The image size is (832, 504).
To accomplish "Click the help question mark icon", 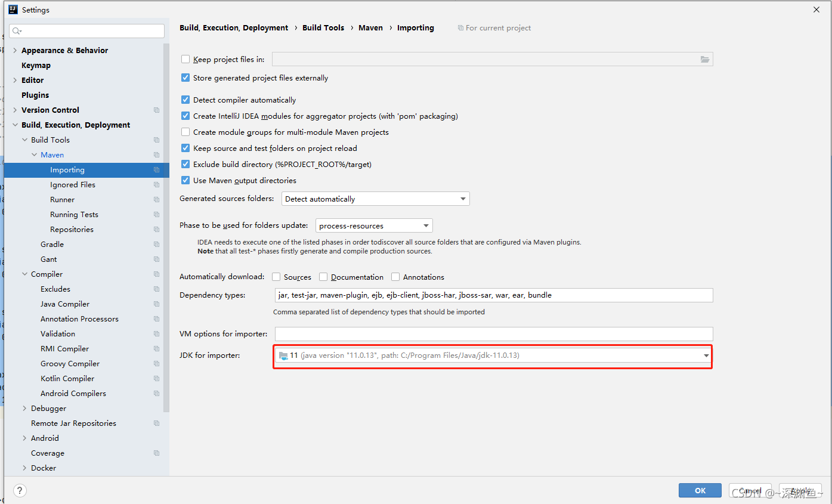I will (x=20, y=490).
